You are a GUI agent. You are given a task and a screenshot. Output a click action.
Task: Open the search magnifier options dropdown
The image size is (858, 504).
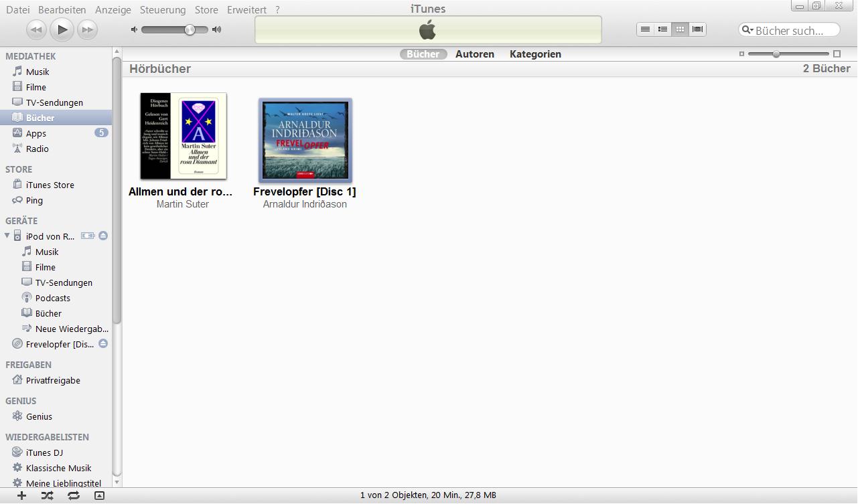click(747, 30)
